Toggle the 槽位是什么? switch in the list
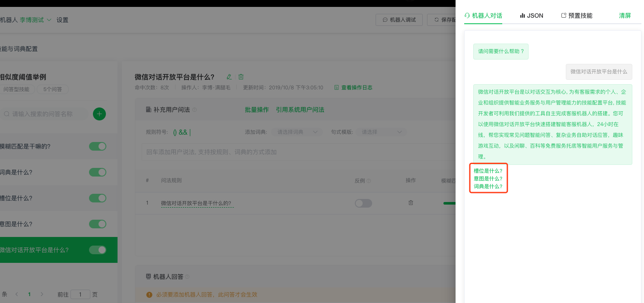The image size is (644, 303). tap(98, 198)
